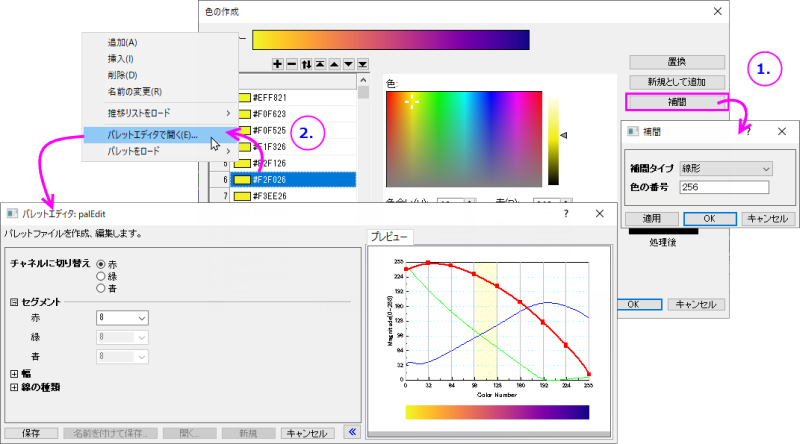Click the brightness slider next to the color field
The width and height of the screenshot is (800, 444).
pyautogui.click(x=554, y=139)
